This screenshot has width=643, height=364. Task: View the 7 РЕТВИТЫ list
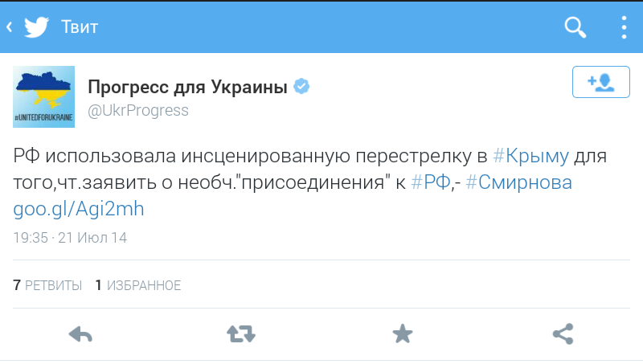pos(48,285)
